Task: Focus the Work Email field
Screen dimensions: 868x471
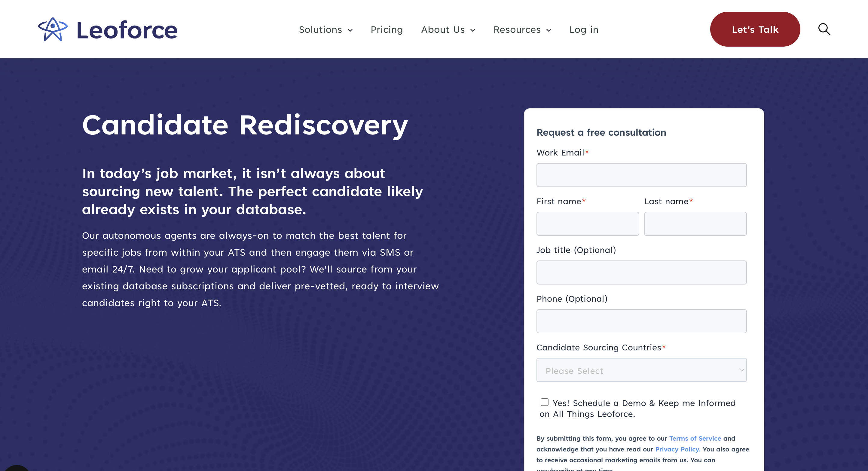Action: point(641,175)
